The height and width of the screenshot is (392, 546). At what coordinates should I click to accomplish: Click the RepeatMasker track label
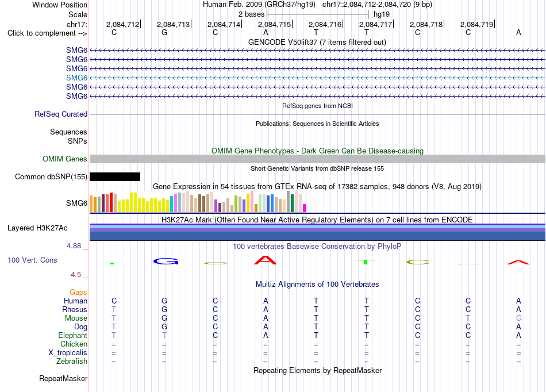(x=63, y=378)
